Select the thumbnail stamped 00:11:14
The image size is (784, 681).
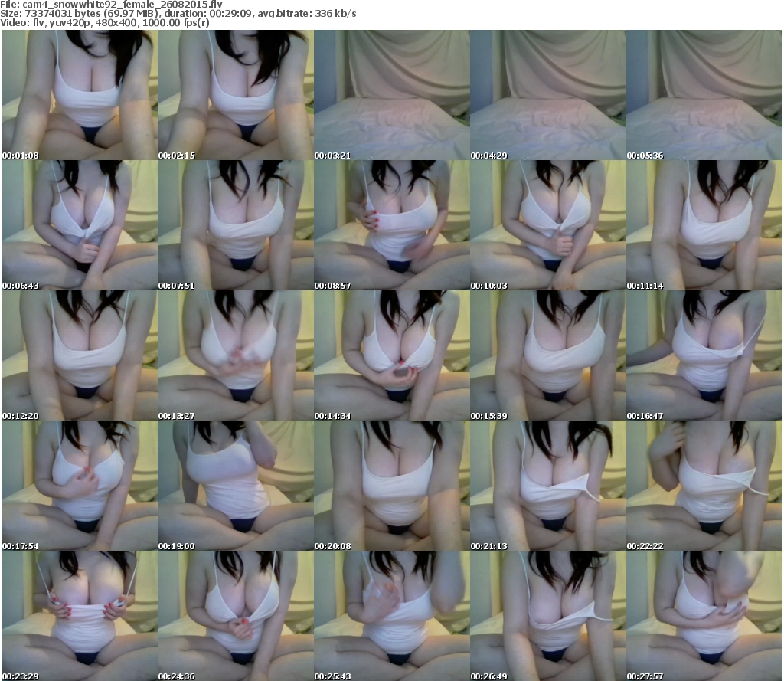[x=704, y=225]
